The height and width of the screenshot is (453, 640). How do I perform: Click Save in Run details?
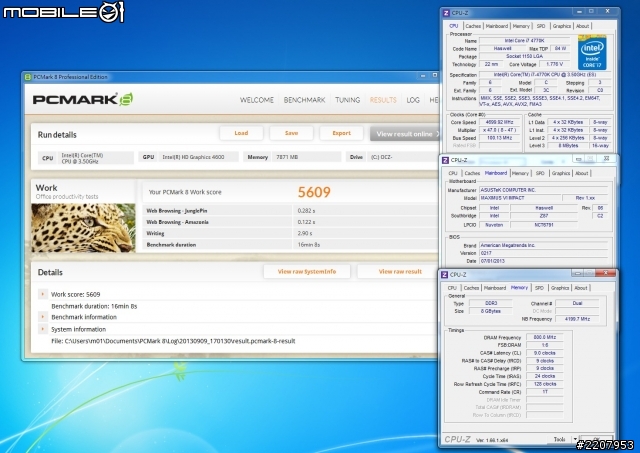(291, 133)
